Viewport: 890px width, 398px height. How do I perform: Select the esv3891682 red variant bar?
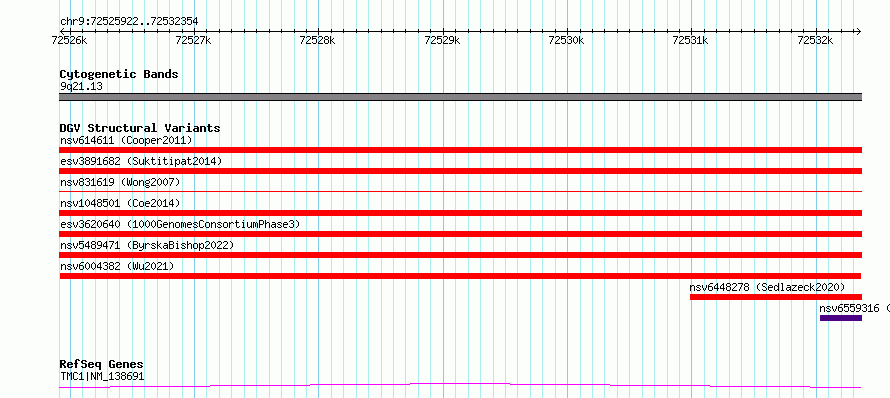460,171
